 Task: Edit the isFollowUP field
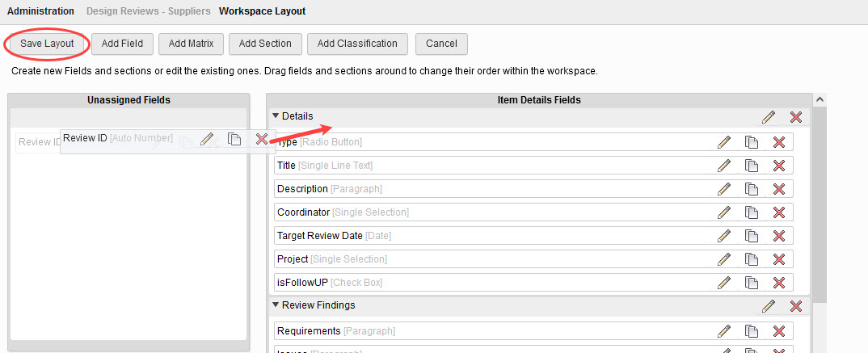(x=723, y=283)
